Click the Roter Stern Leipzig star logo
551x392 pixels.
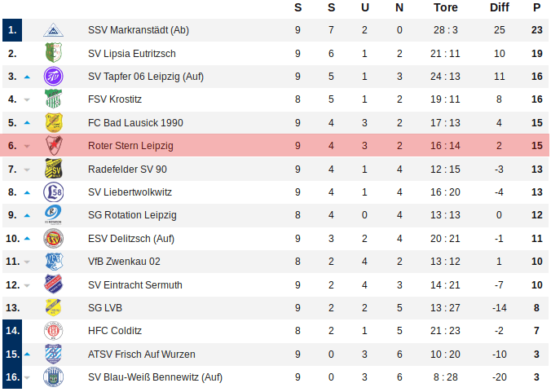pyautogui.click(x=54, y=147)
